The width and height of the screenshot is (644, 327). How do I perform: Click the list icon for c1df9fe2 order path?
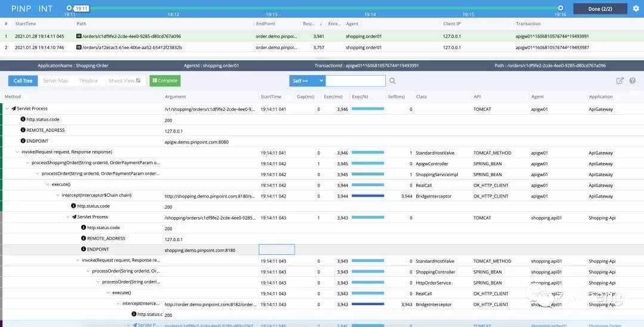pyautogui.click(x=79, y=36)
